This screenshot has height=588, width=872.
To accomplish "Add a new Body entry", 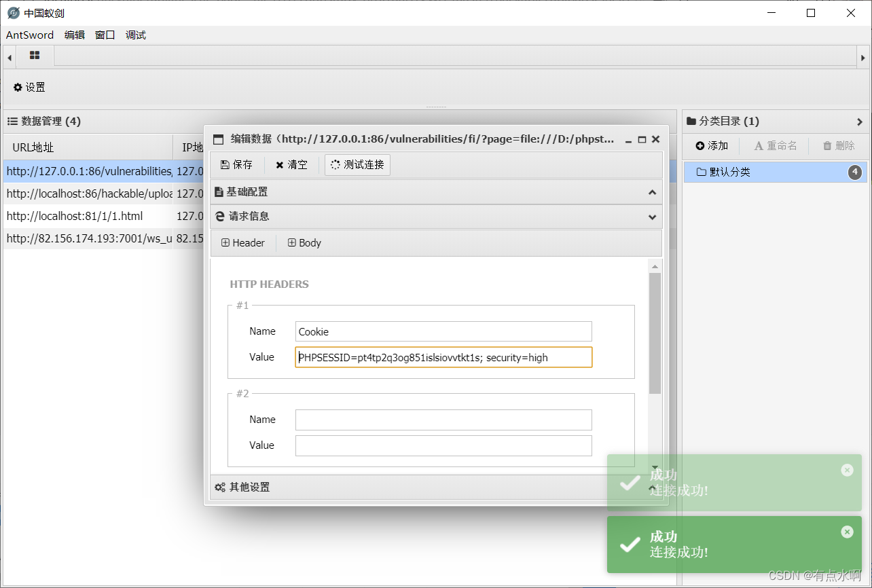I will tap(304, 243).
